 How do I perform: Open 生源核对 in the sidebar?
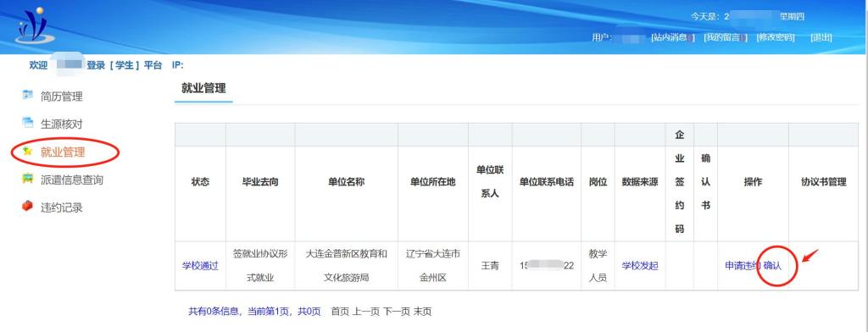[x=61, y=124]
